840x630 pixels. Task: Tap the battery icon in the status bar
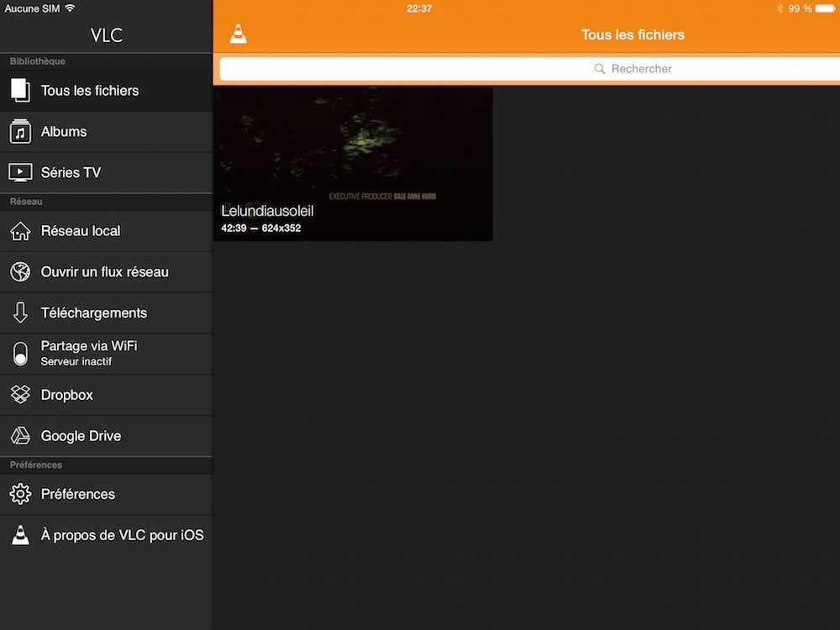tap(826, 8)
